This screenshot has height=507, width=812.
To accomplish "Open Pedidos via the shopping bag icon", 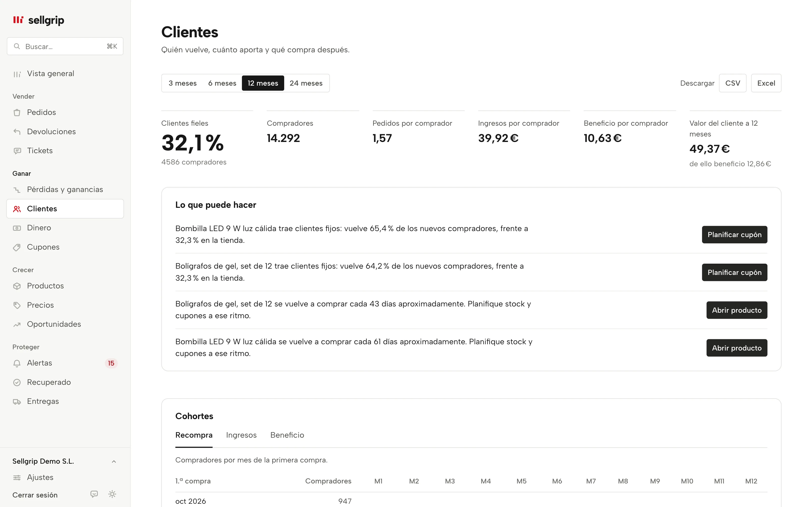I will click(17, 113).
